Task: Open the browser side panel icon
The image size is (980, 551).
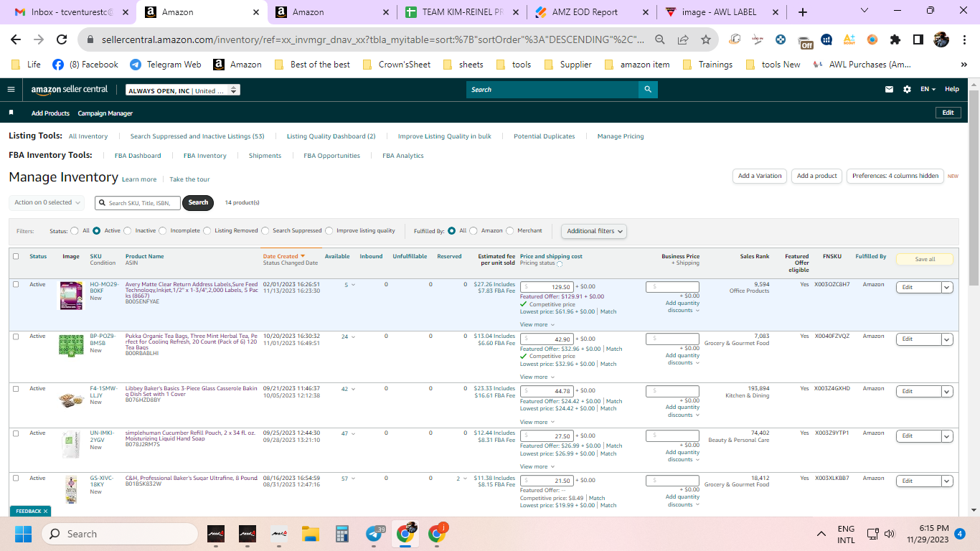Action: (918, 39)
